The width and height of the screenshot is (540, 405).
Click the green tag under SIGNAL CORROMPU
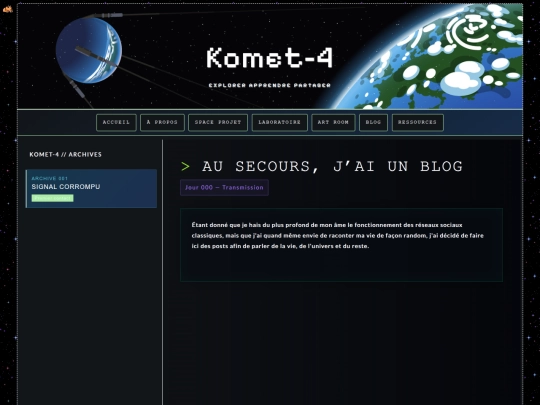pos(53,198)
